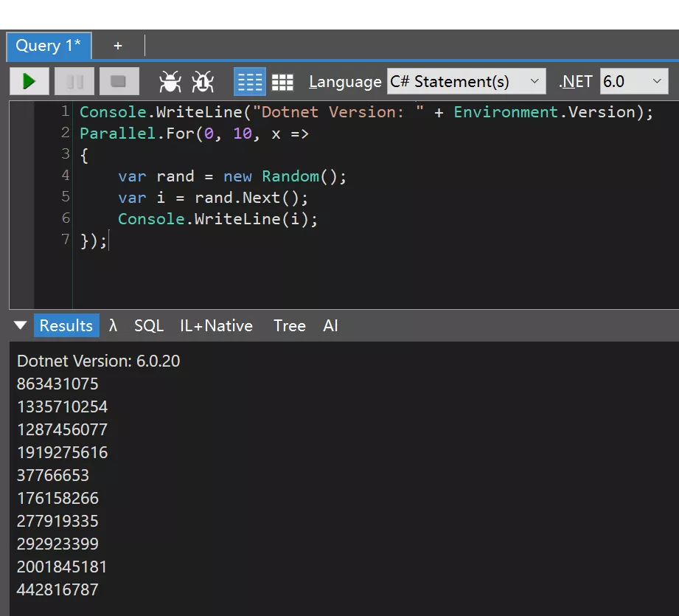Viewport: 679px width, 616px height.
Task: Collapse the results panel using the triangle
Action: pyautogui.click(x=21, y=325)
